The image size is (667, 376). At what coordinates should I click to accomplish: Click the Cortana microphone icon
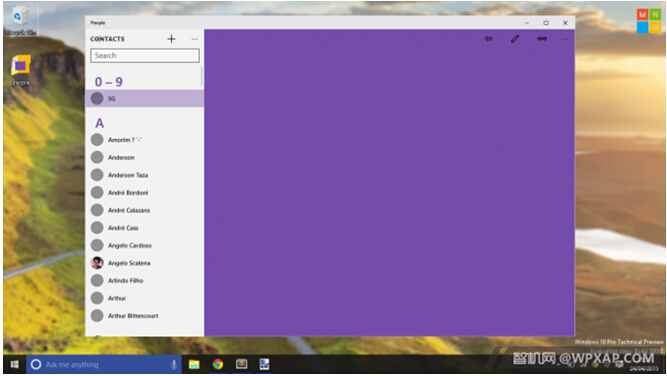pos(174,365)
